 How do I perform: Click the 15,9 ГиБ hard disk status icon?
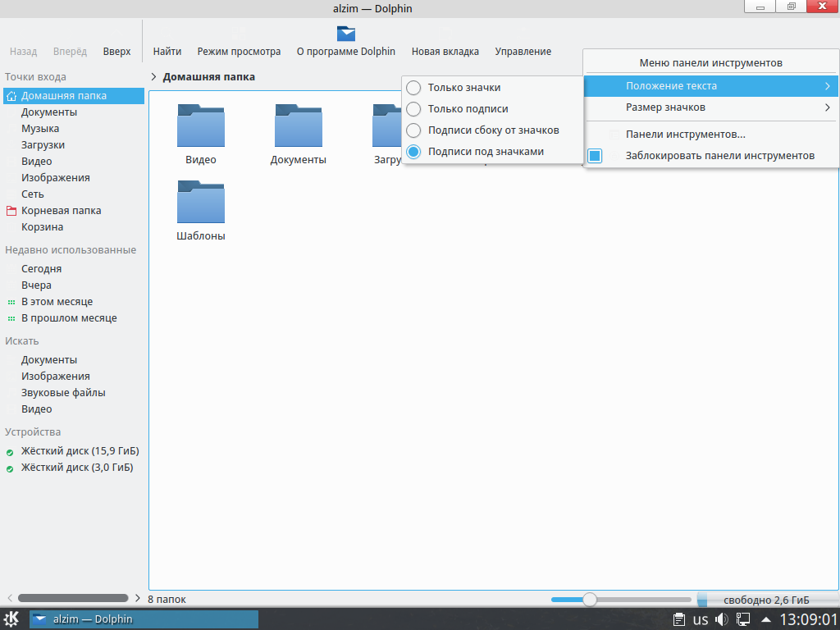(10, 453)
